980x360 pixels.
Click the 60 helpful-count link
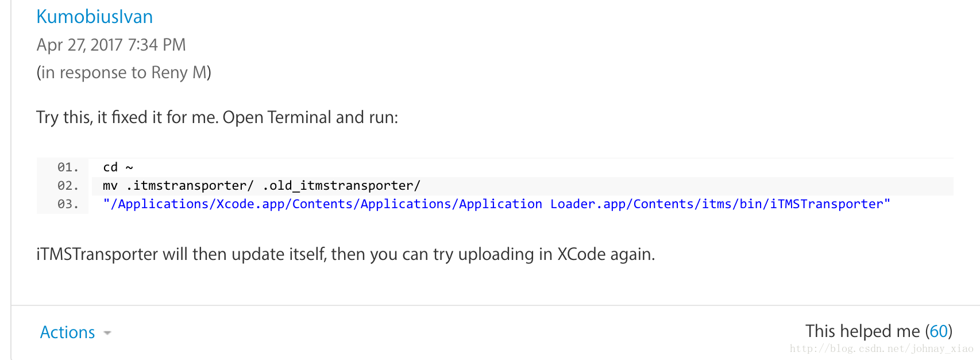939,331
